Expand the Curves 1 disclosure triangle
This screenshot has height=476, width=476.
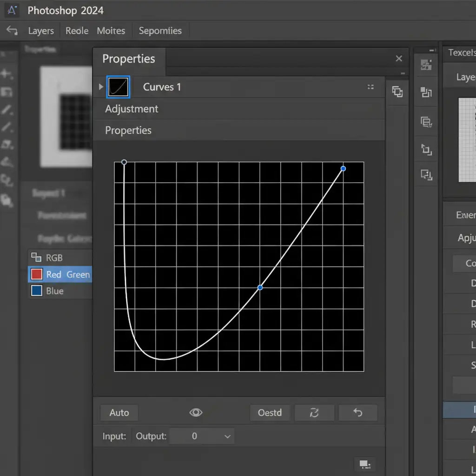tap(101, 87)
